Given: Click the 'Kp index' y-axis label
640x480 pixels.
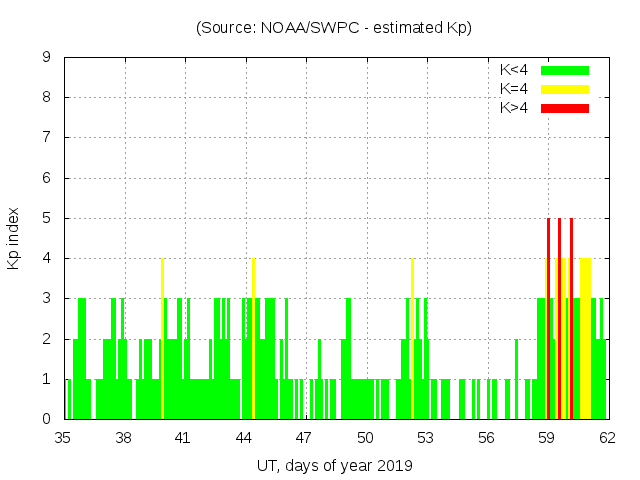Looking at the screenshot, I should (x=14, y=238).
